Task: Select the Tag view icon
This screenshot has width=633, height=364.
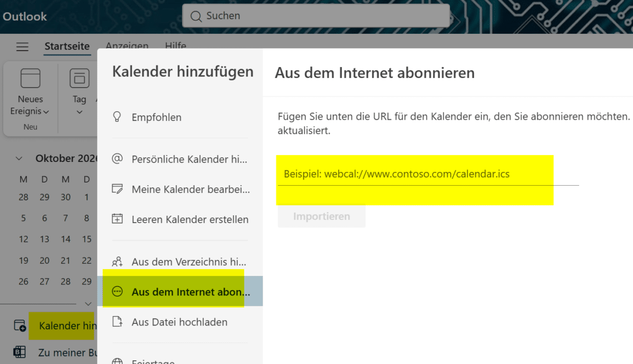Action: click(80, 78)
